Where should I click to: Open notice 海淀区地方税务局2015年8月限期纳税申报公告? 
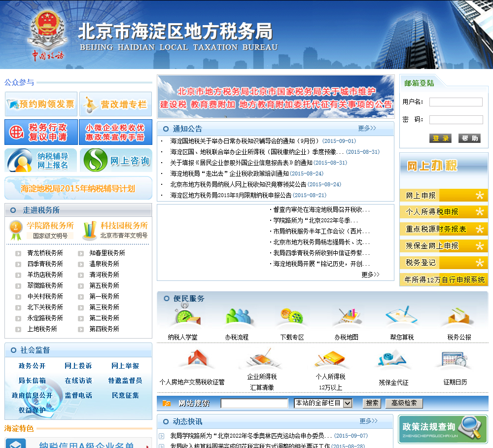[x=231, y=195]
